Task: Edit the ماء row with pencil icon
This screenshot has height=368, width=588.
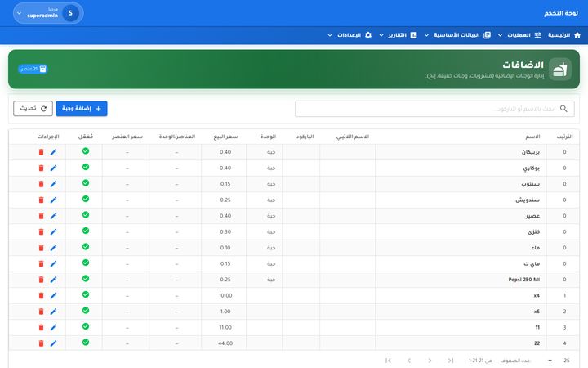Action: pos(53,248)
